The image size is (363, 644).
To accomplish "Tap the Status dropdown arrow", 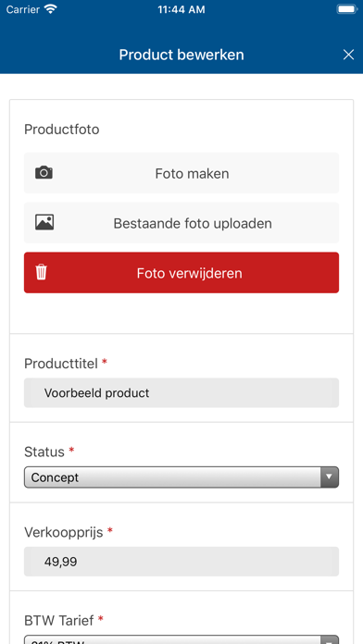I will coord(330,477).
